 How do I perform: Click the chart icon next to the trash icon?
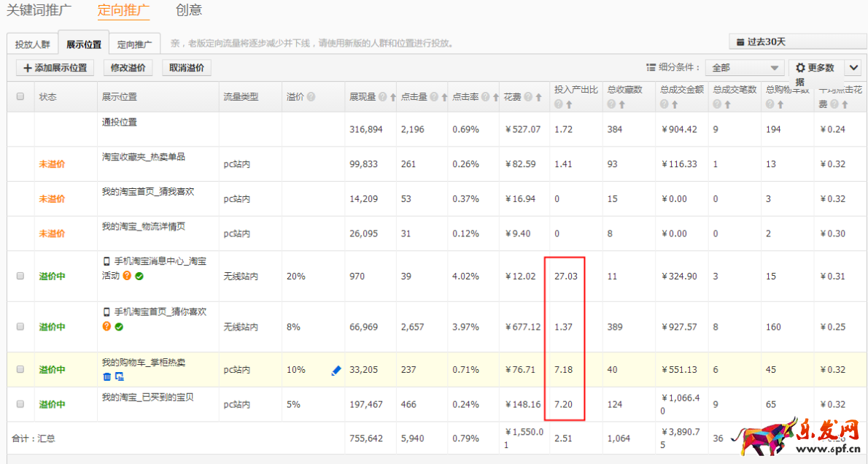click(x=120, y=376)
